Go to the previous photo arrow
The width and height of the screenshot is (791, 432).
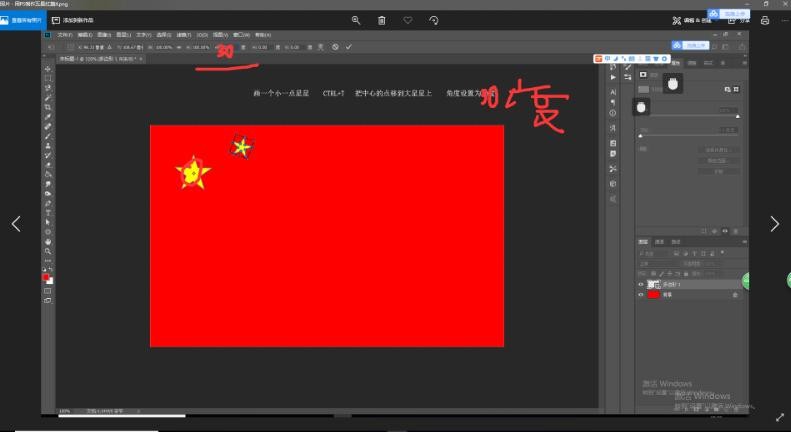(16, 224)
